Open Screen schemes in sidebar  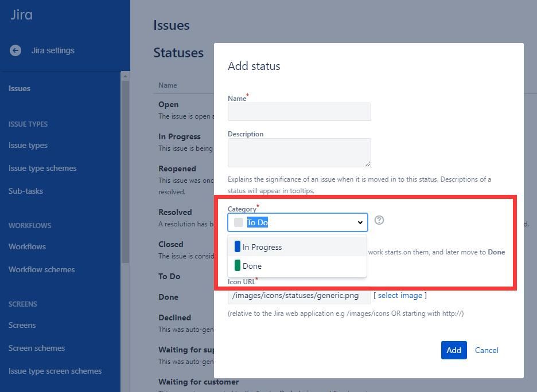(37, 348)
